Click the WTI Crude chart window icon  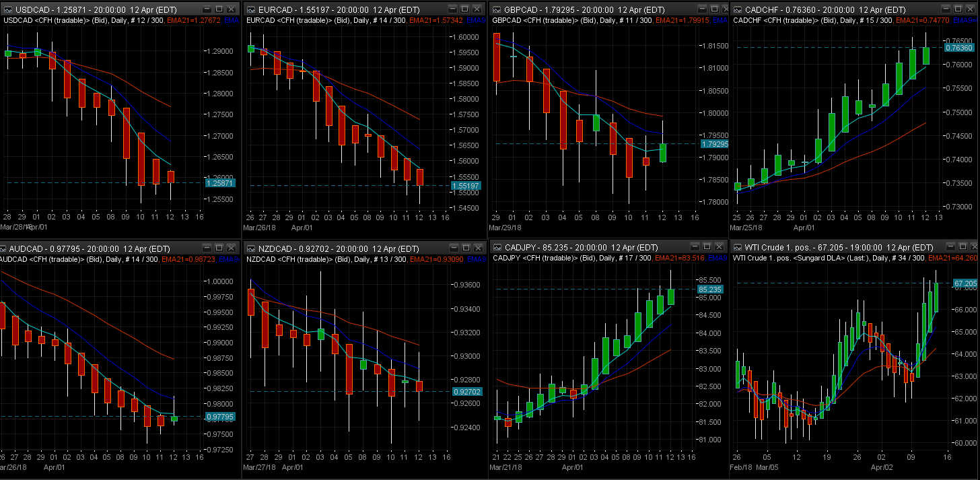coord(737,248)
